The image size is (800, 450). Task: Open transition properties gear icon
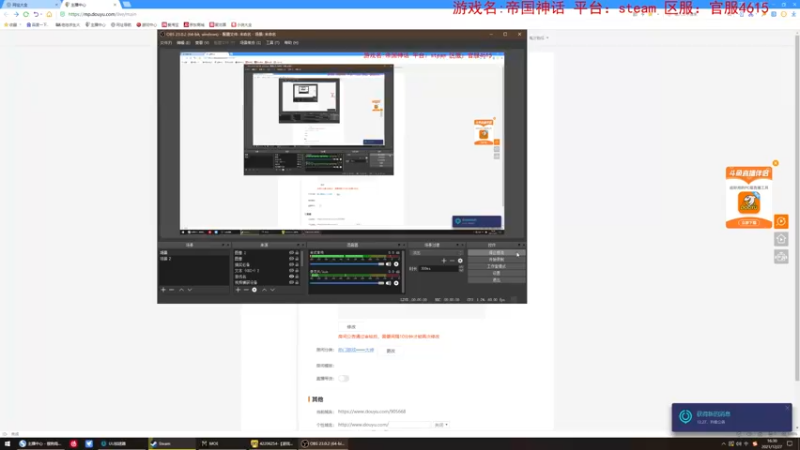[x=460, y=261]
